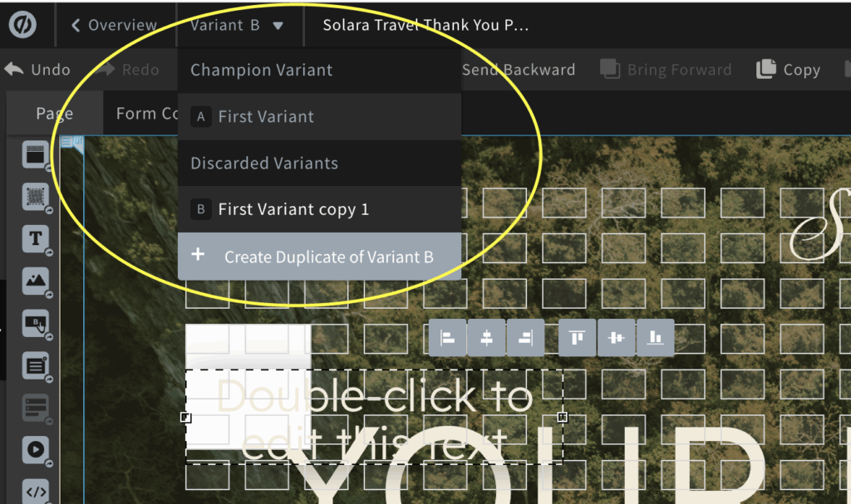The image size is (851, 504).
Task: Align selected elements to right edge
Action: [x=525, y=338]
